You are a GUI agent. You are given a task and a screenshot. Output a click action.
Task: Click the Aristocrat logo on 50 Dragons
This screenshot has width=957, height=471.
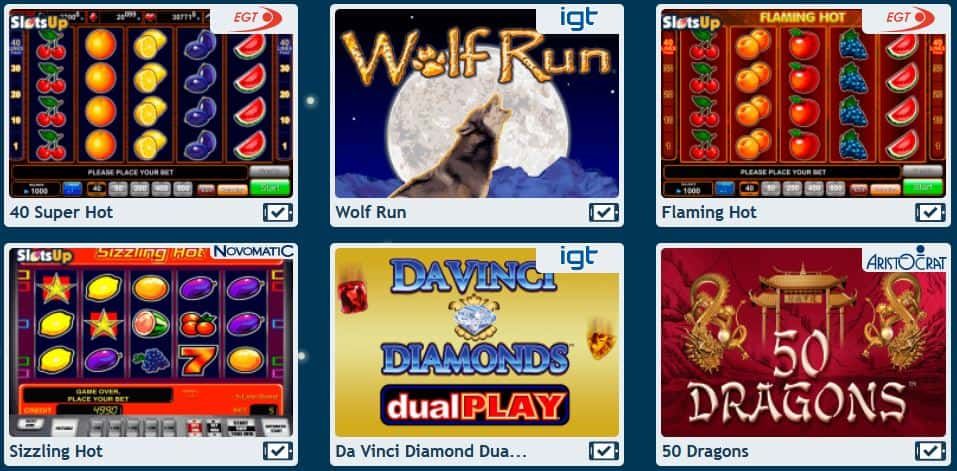coord(906,258)
